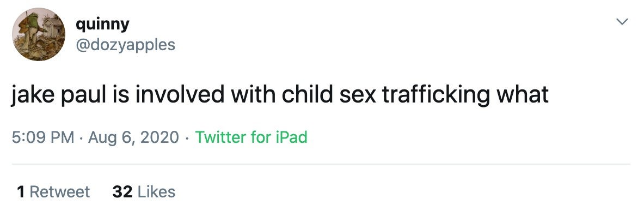View the 1 Retweet list
Image resolution: width=644 pixels, height=217 pixels.
coord(53,192)
